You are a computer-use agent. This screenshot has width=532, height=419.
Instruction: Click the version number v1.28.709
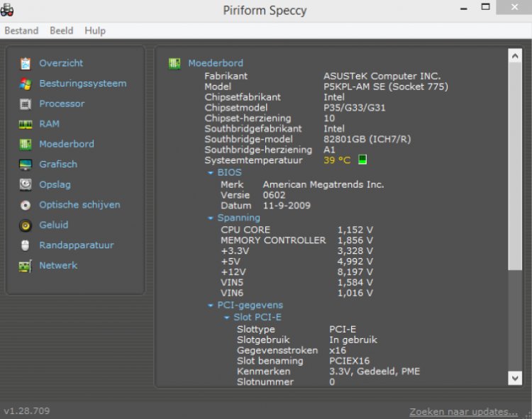[x=27, y=411]
